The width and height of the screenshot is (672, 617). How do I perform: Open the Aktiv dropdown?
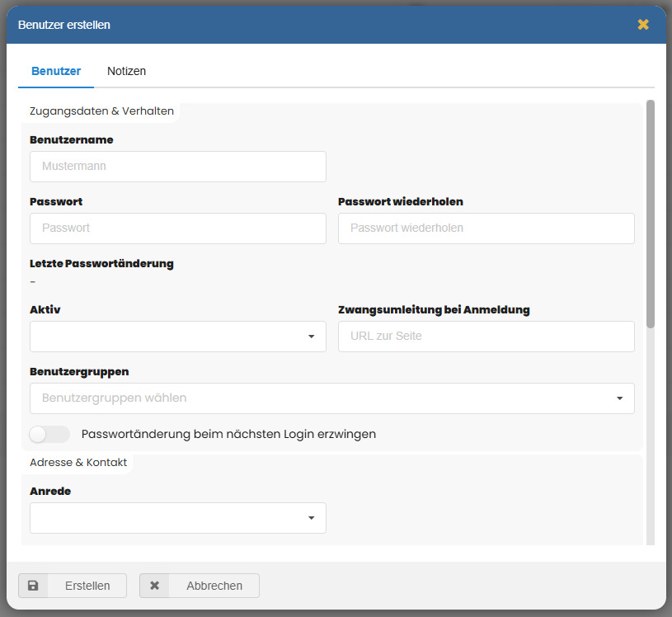pyautogui.click(x=177, y=337)
